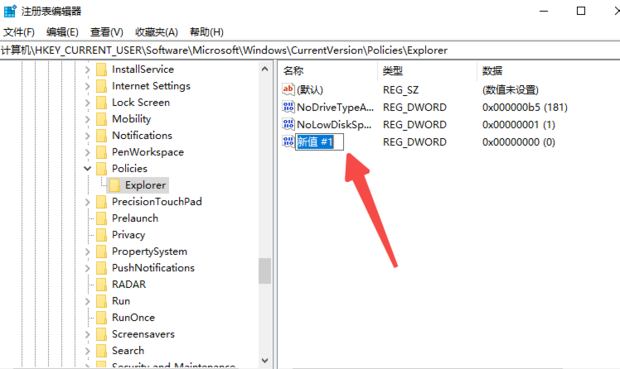Expand the PushNotifications key

click(87, 268)
